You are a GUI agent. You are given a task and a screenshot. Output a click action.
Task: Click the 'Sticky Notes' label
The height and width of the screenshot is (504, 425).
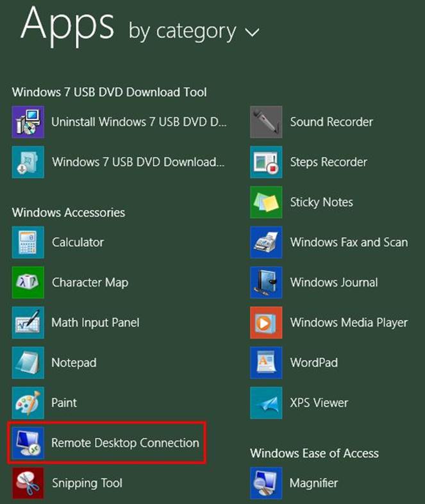click(x=322, y=203)
